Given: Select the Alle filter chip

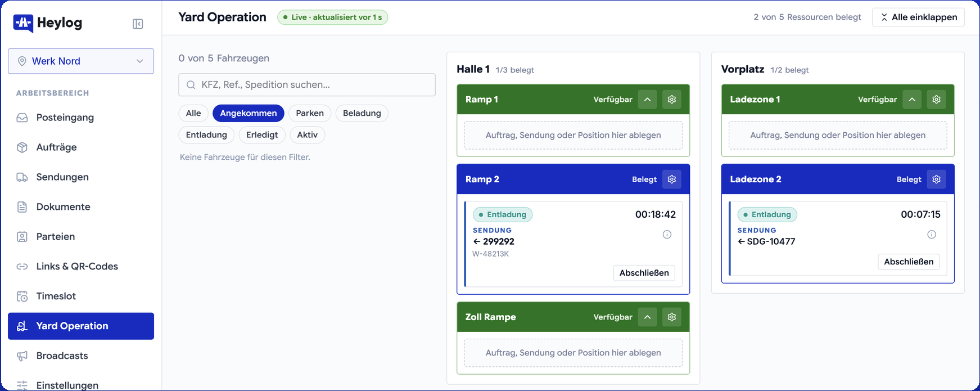Looking at the screenshot, I should 193,113.
